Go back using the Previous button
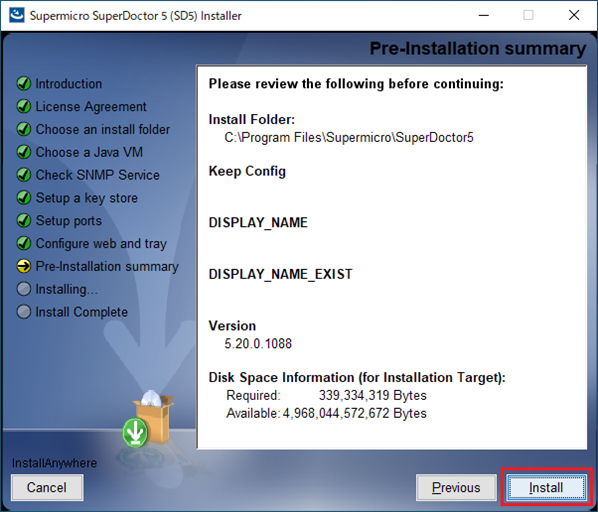The image size is (598, 512). tap(456, 487)
